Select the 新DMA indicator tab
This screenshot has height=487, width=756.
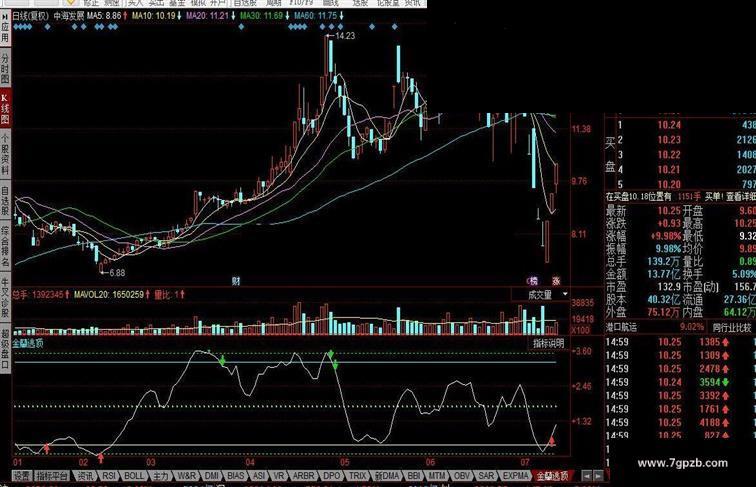tap(387, 476)
